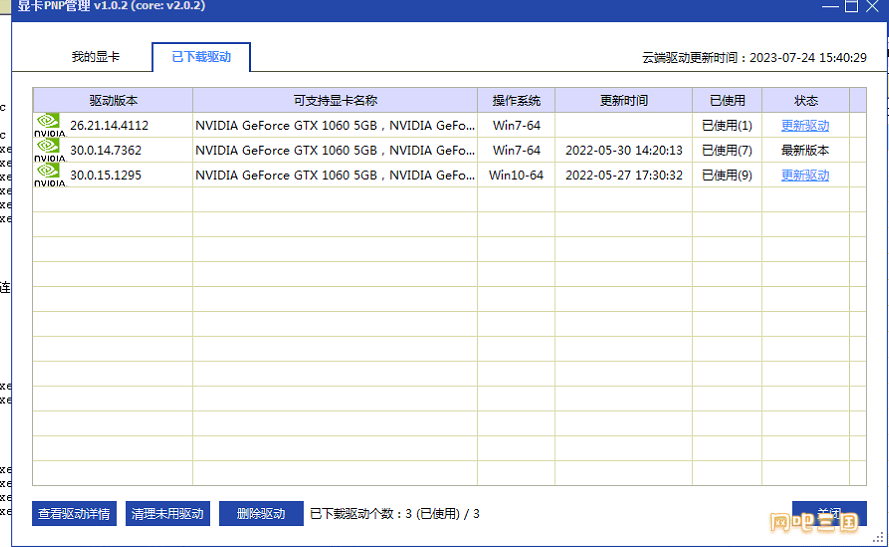889x547 pixels.
Task: Click supported cards cell of 26.21.14.4112 row
Action: [335, 125]
